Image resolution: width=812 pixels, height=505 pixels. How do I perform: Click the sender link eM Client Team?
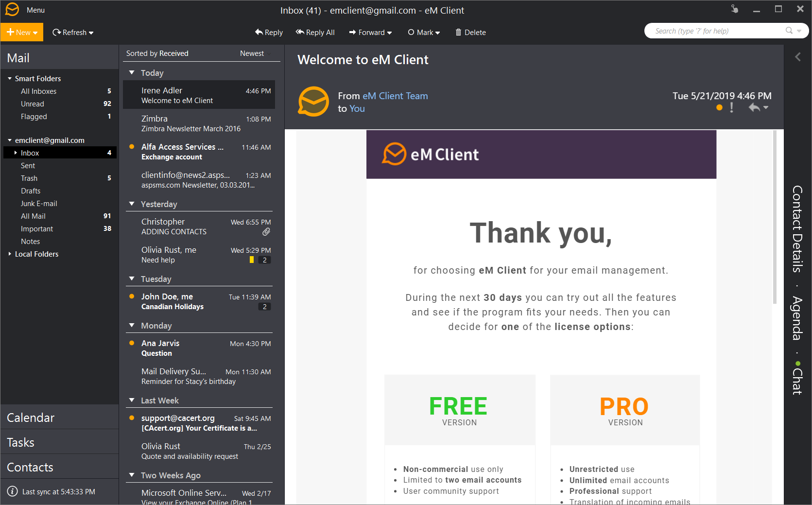(x=395, y=96)
